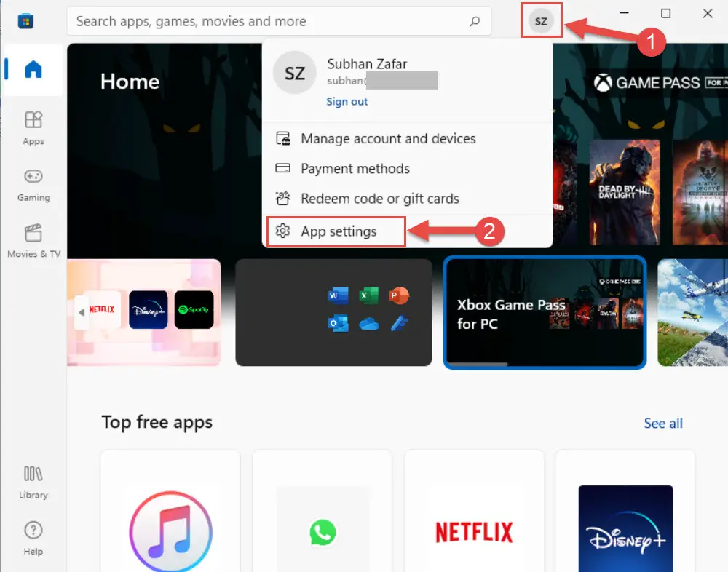Screen dimensions: 728x572
Task: Maximize the Microsoft Store window
Action: [x=666, y=14]
